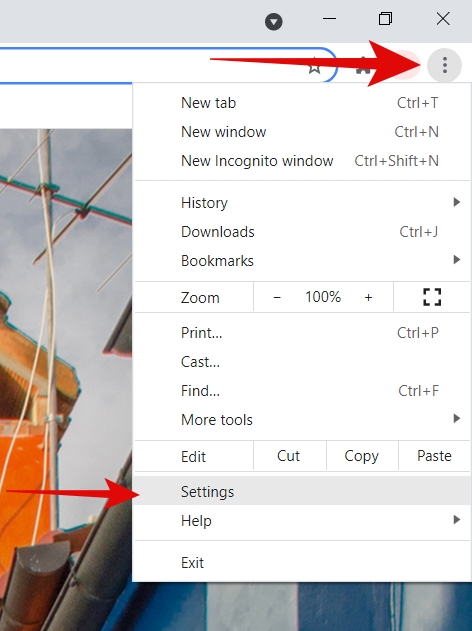
Task: Close the Chrome window
Action: [443, 19]
